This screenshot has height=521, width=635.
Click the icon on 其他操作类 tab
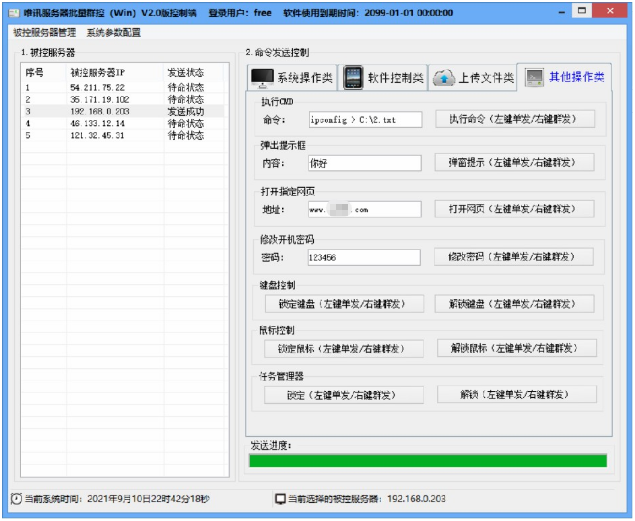pyautogui.click(x=534, y=77)
